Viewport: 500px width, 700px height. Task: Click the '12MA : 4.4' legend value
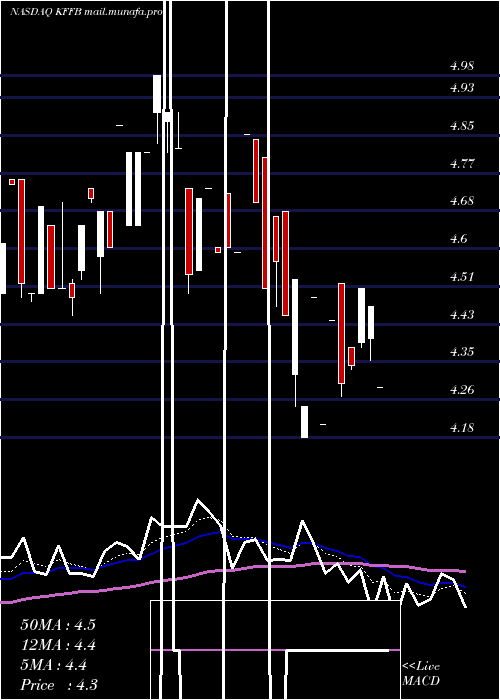[x=58, y=645]
